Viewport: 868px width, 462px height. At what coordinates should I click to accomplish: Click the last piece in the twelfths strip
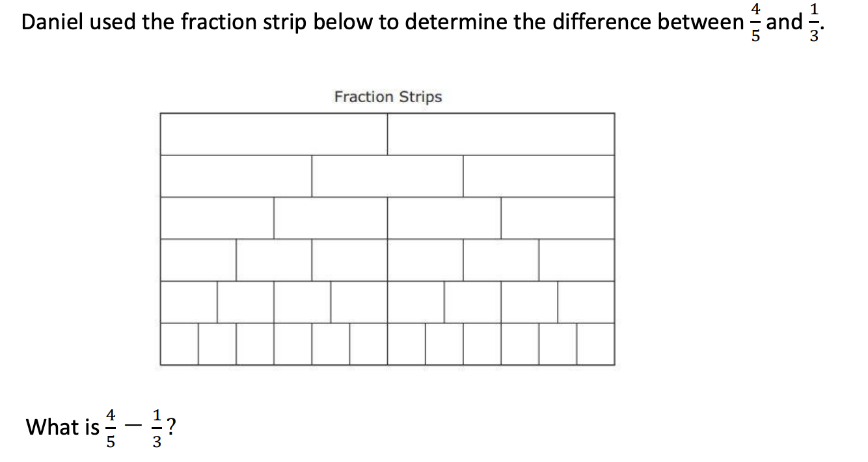click(595, 344)
